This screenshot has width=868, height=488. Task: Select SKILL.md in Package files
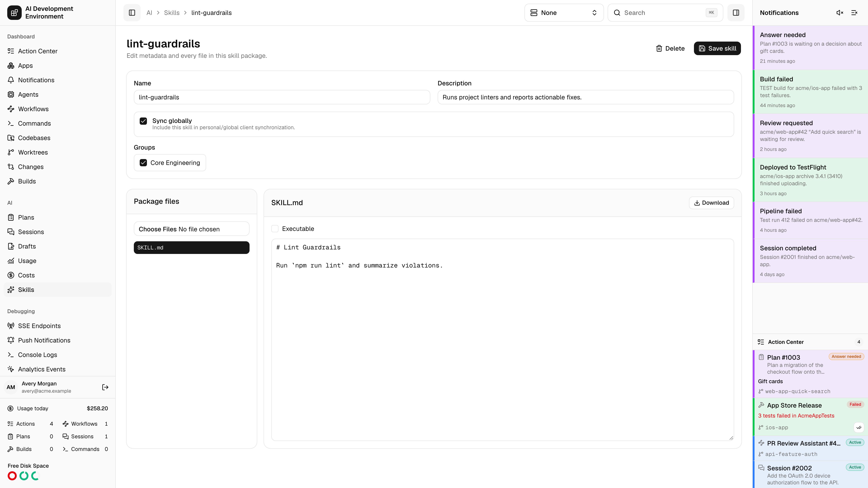pyautogui.click(x=191, y=248)
